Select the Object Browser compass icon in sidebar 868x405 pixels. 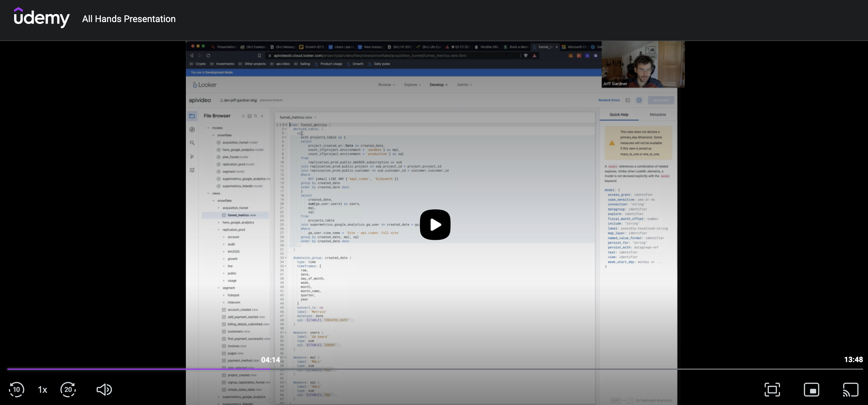pos(192,130)
